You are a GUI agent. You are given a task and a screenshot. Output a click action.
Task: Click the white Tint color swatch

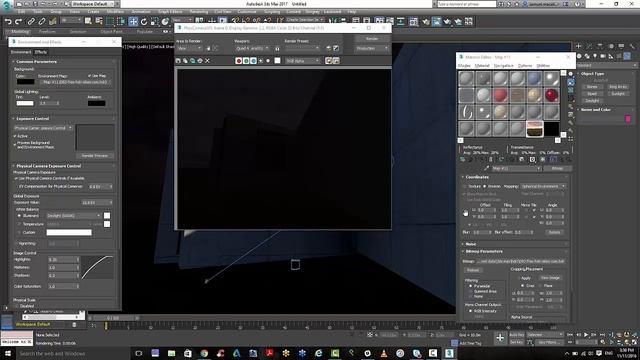point(25,103)
